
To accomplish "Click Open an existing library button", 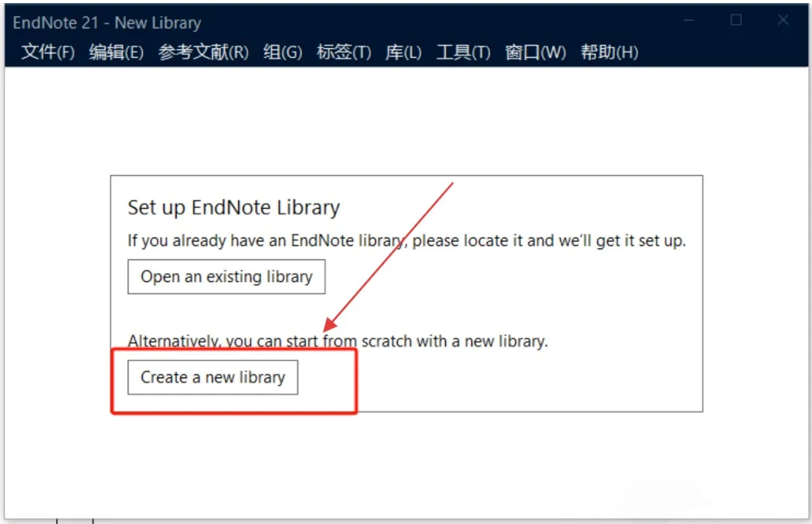I will (226, 277).
